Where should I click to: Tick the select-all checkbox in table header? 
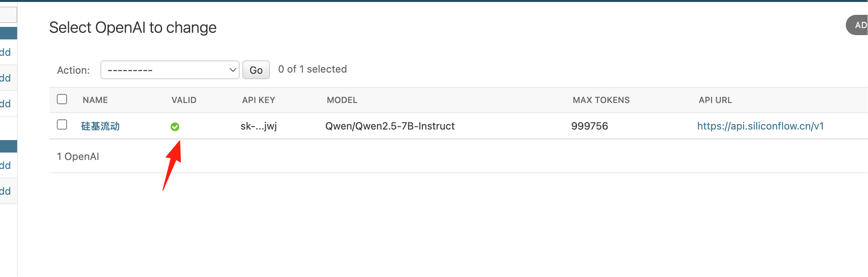click(x=62, y=99)
